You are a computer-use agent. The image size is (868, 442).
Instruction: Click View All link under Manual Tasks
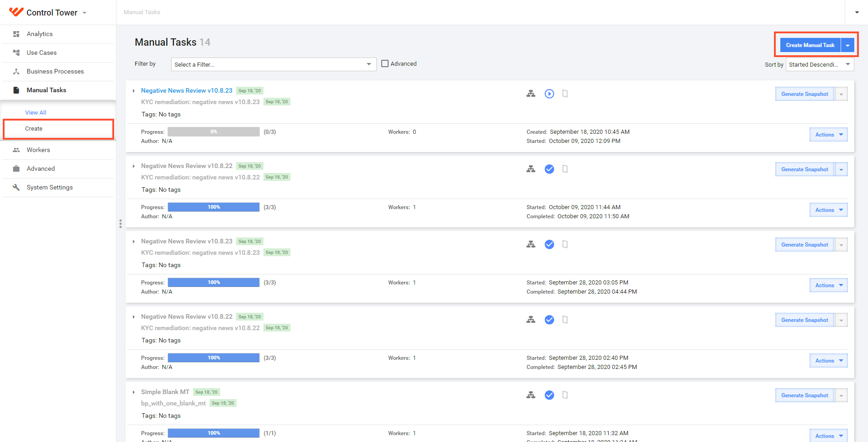(x=36, y=113)
